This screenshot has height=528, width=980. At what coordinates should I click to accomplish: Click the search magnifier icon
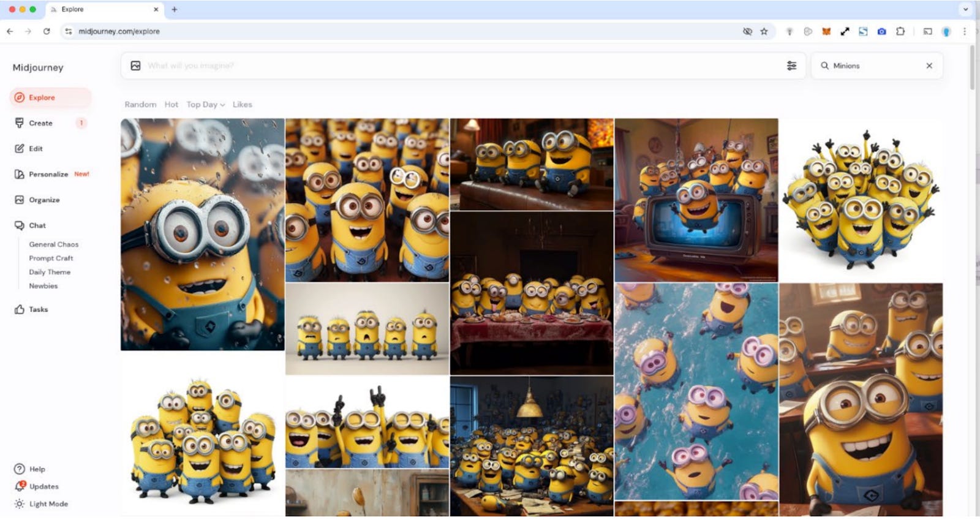click(x=824, y=66)
